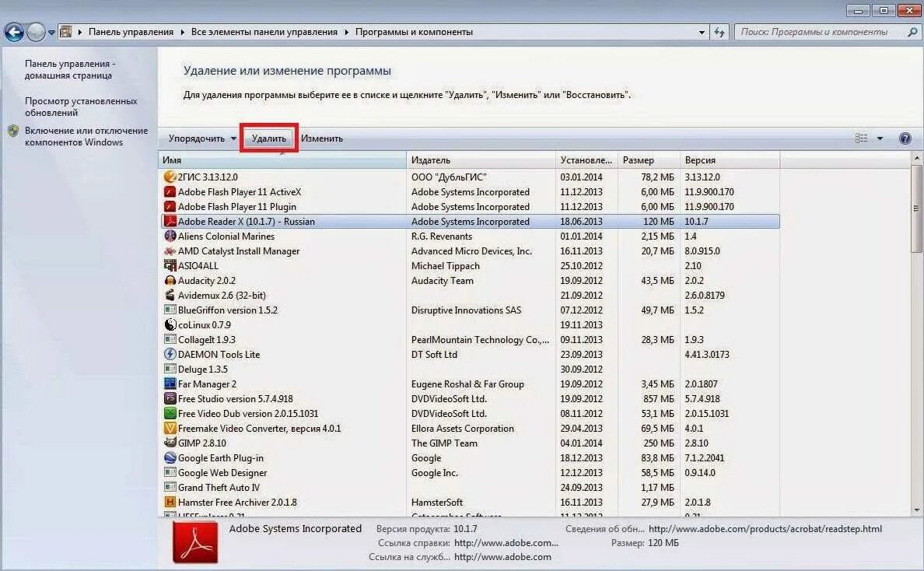Click the version 4.41.3.0173 cell

tap(706, 354)
